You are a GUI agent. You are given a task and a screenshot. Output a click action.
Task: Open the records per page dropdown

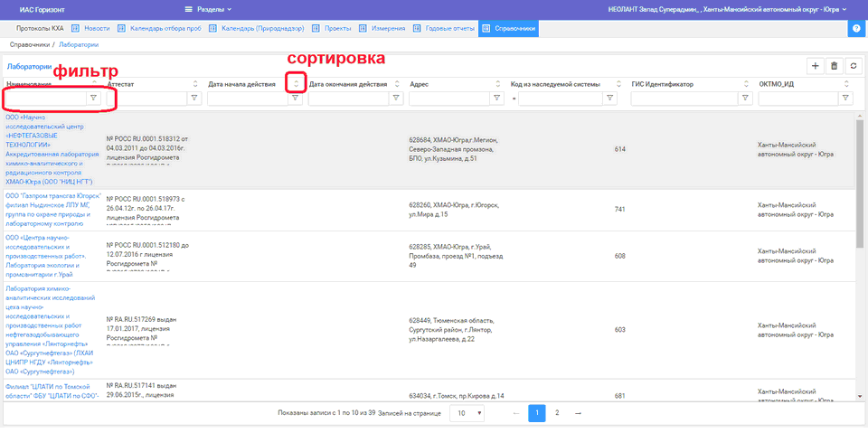[x=467, y=413]
